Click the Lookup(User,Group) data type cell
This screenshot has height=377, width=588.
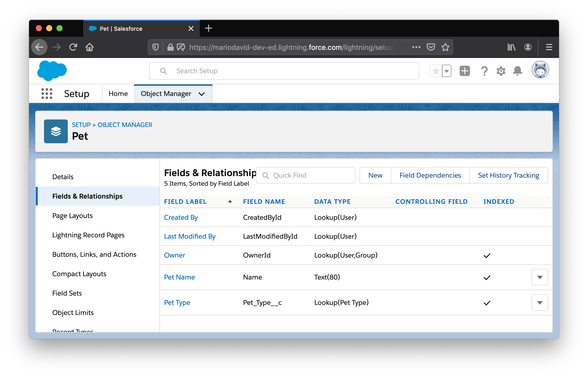(x=346, y=255)
